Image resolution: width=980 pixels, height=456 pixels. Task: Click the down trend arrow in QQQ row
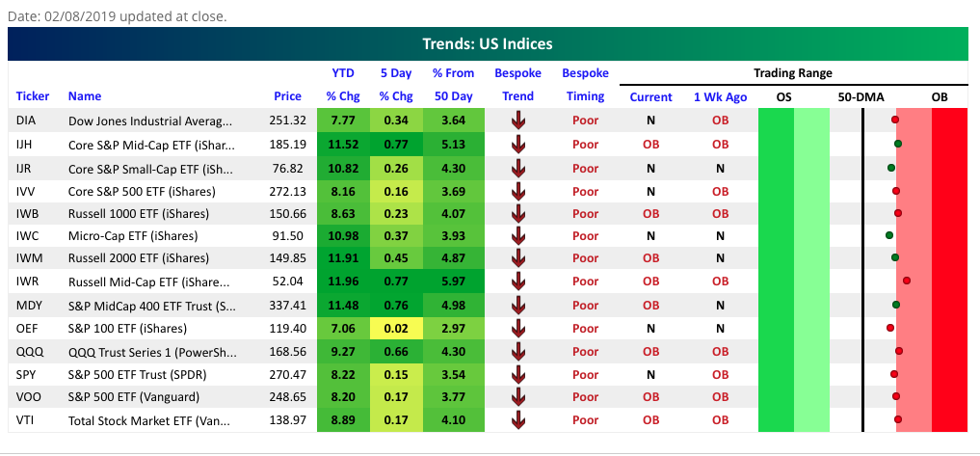click(x=518, y=352)
